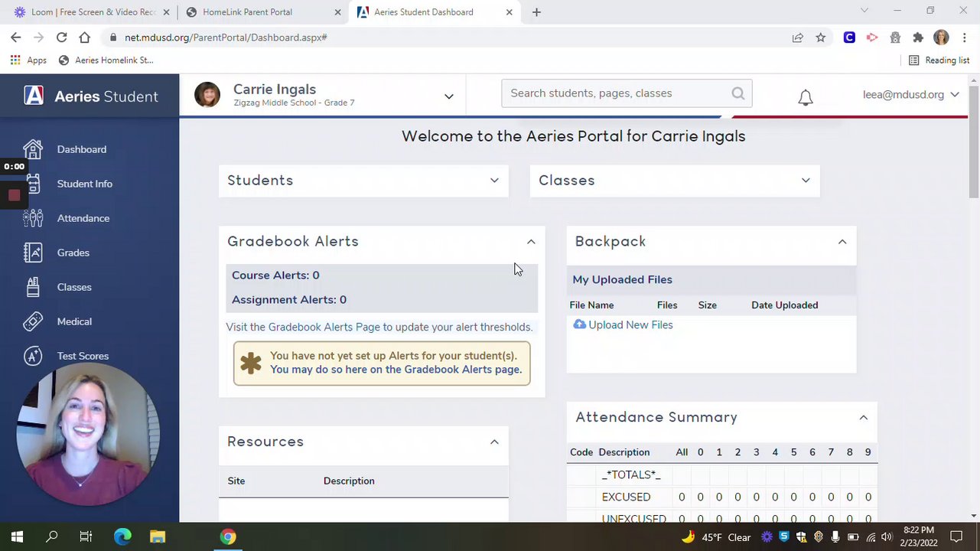Click the Gradebook Alerts Page link
980x551 pixels.
pos(324,327)
